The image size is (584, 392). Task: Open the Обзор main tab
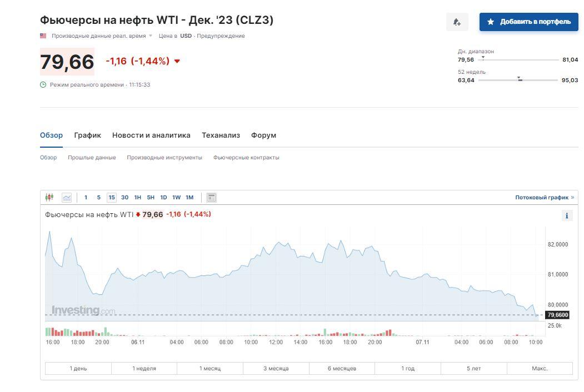click(x=51, y=135)
